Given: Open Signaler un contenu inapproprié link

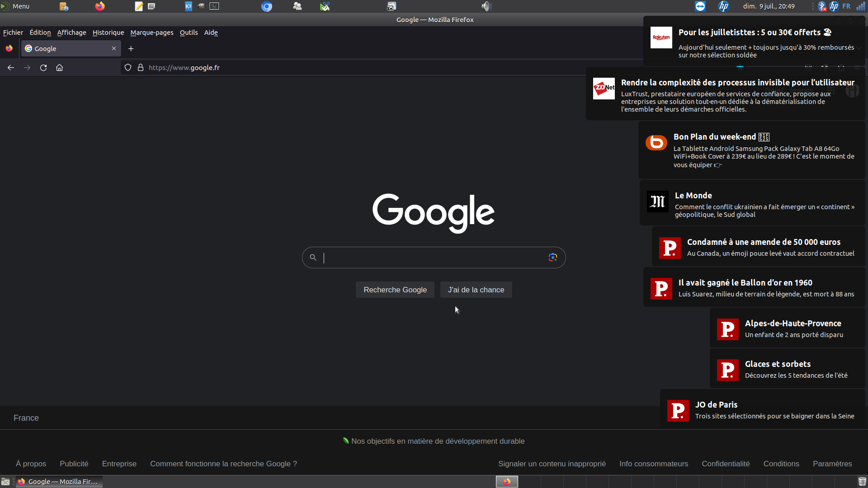Looking at the screenshot, I should point(552,464).
